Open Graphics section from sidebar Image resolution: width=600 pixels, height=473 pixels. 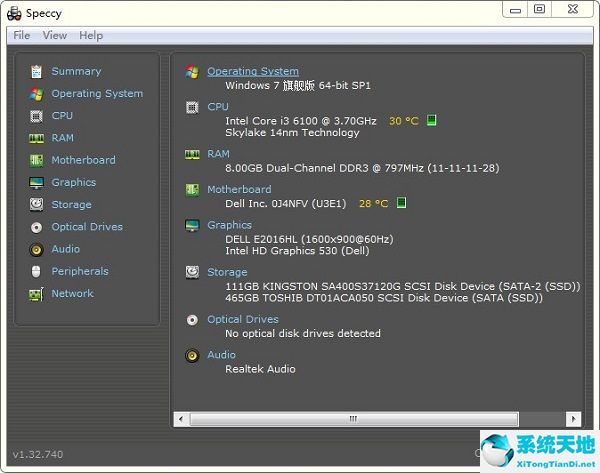tap(74, 182)
